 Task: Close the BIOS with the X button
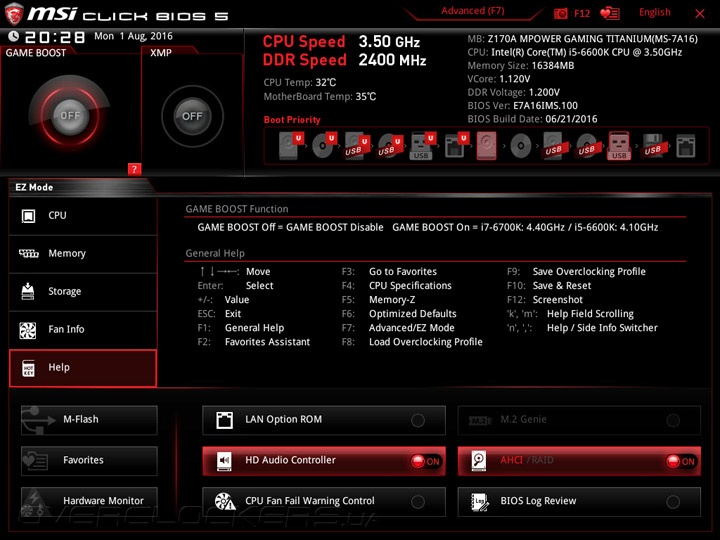pyautogui.click(x=699, y=14)
